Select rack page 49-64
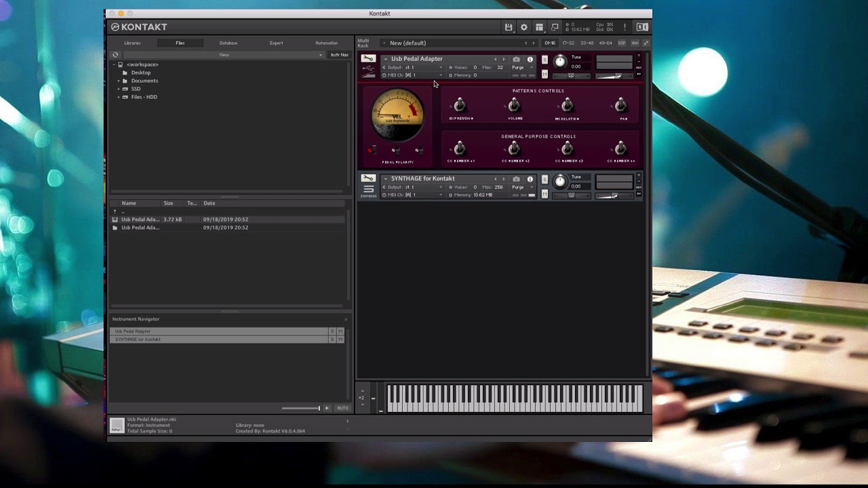868x488 pixels. click(605, 43)
